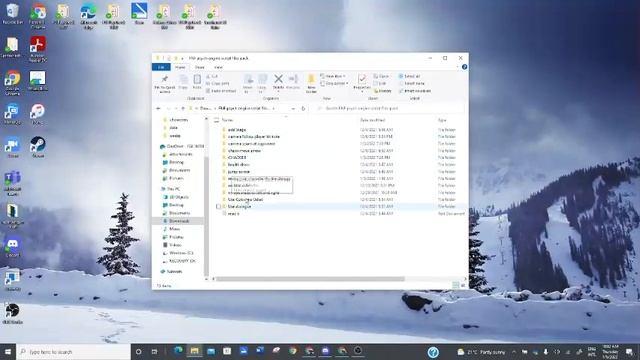Image resolution: width=640 pixels, height=360 pixels.
Task: Open Task View on the taskbar
Action: 154,351
